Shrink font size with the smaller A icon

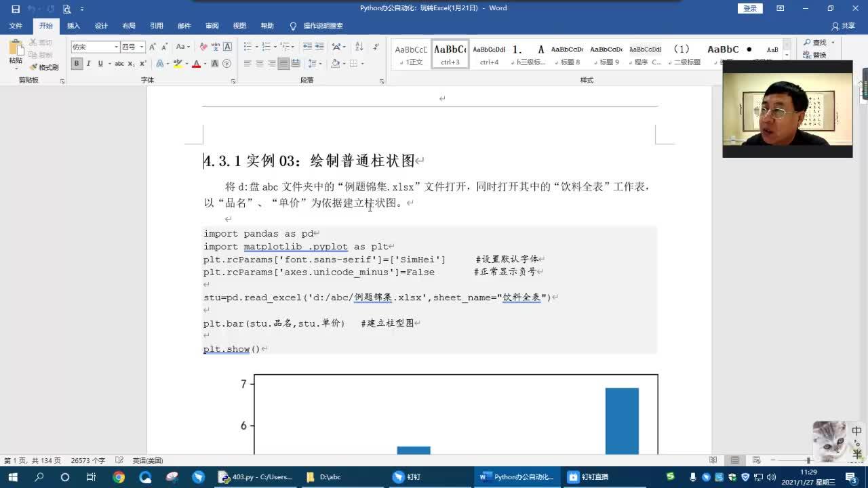tap(164, 47)
